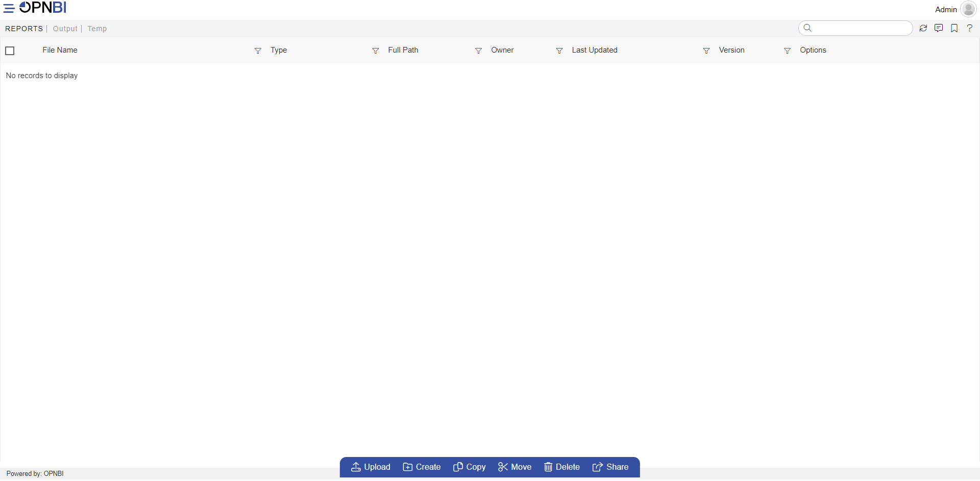Viewport: 980px width, 481px height.
Task: Filter the Version column
Action: pos(788,51)
